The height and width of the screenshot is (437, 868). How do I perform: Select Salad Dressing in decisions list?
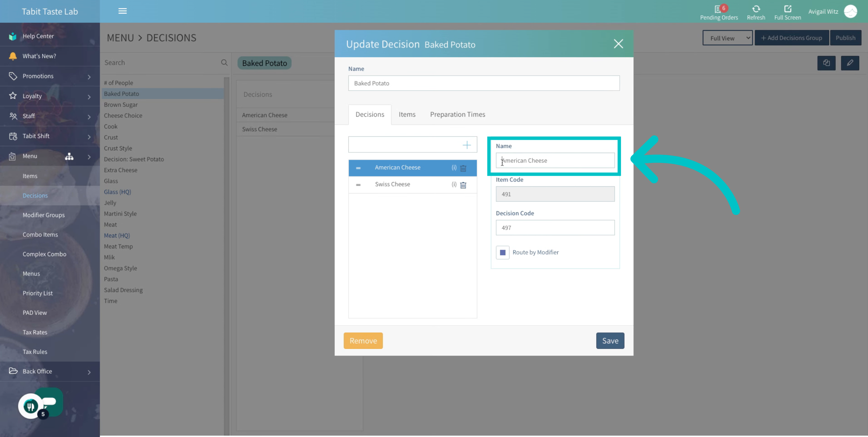[x=123, y=290]
